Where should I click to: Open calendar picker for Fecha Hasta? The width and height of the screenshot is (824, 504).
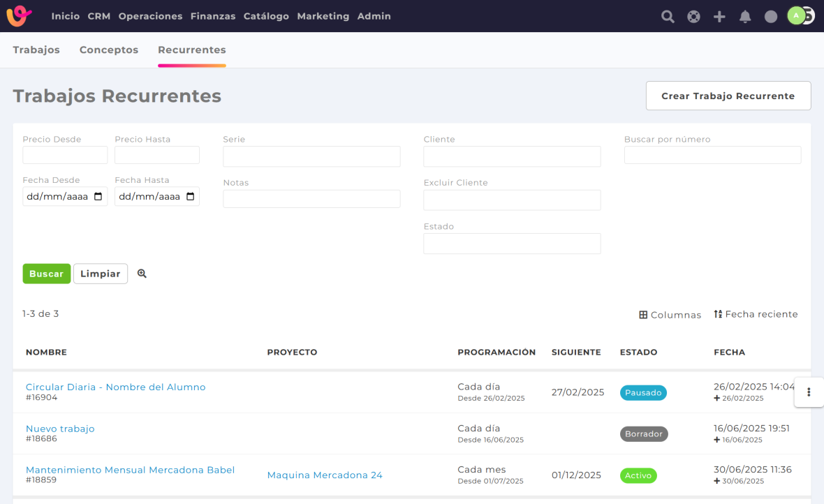tap(190, 197)
